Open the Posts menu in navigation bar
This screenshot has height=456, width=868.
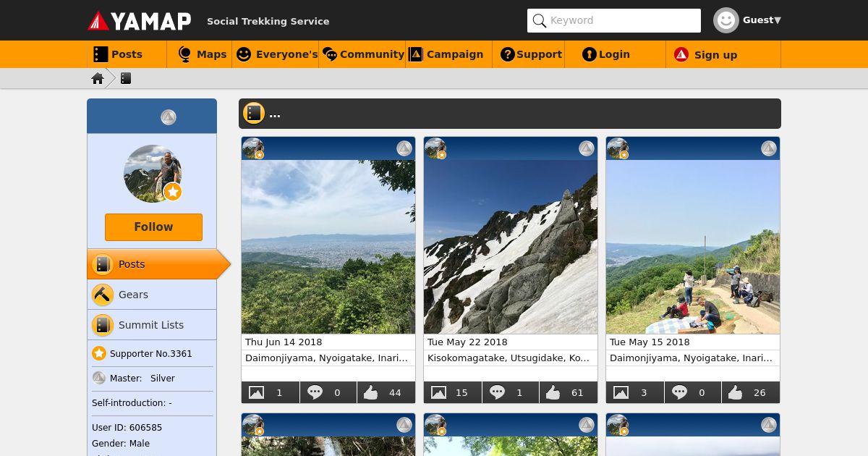coord(127,54)
